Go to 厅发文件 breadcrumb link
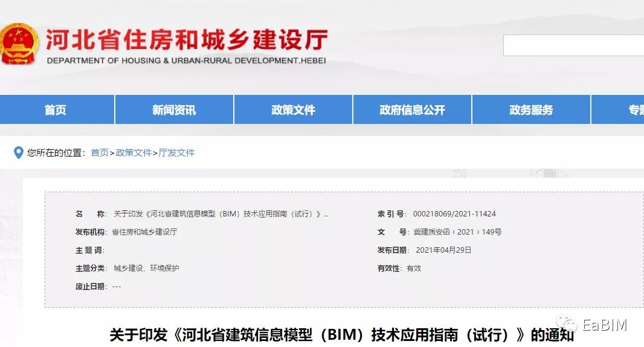The height and width of the screenshot is (347, 644). point(176,152)
